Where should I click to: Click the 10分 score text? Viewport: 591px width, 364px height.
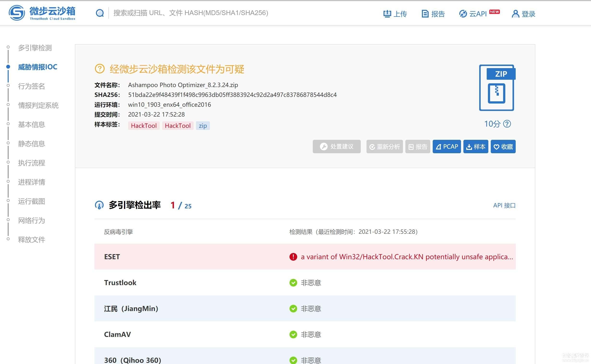[x=492, y=124]
